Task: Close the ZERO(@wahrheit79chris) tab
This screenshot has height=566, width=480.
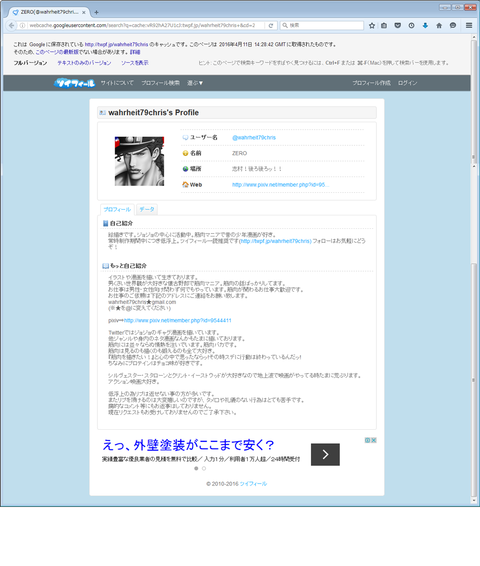Action: coord(84,12)
